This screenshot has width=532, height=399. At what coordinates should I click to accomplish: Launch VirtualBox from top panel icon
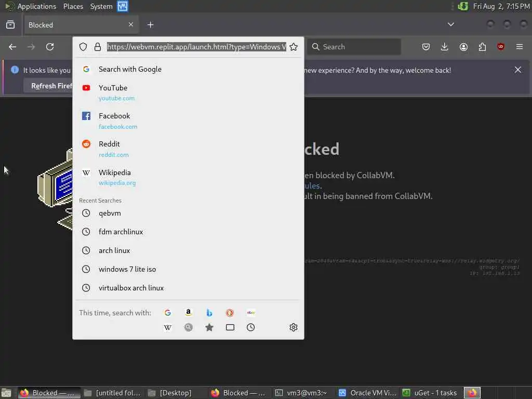tap(123, 6)
